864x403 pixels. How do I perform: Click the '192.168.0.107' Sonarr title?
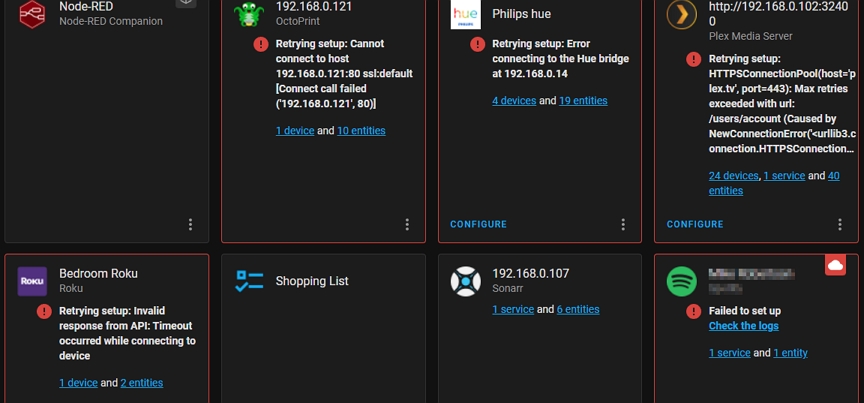[531, 273]
